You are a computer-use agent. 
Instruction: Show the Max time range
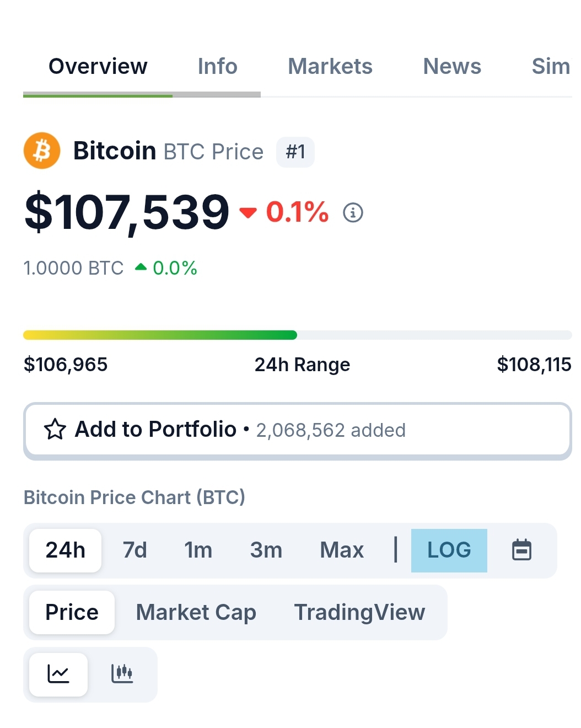tap(342, 550)
